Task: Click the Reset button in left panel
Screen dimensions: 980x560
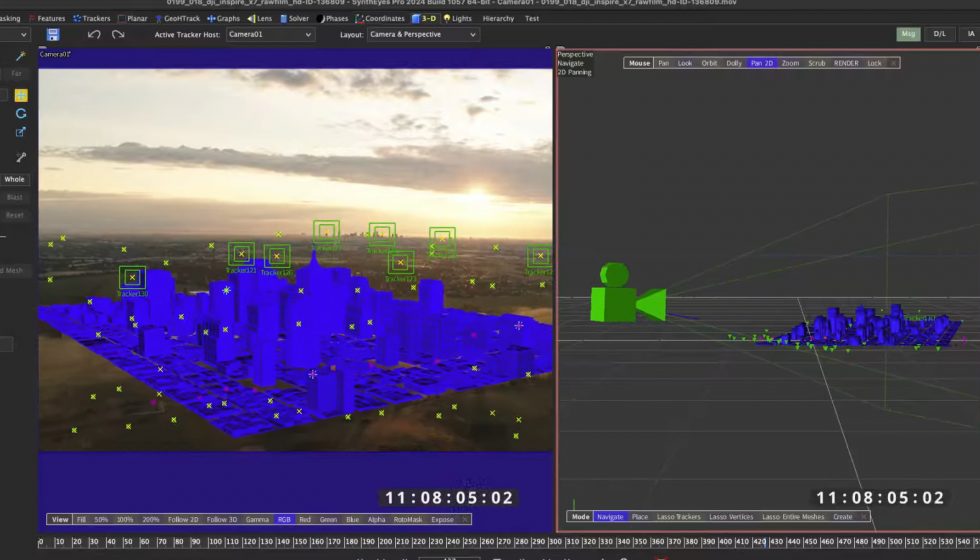Action: pyautogui.click(x=14, y=215)
